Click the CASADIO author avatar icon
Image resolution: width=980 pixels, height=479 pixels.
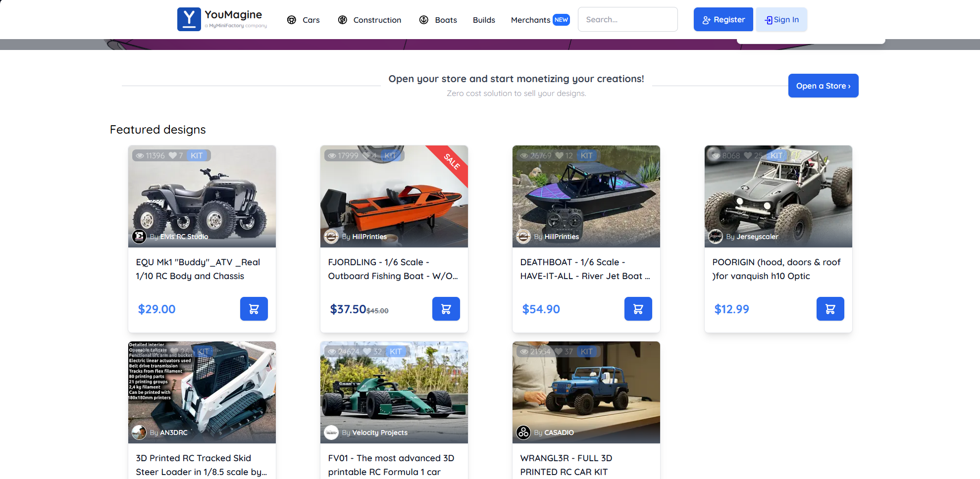523,432
